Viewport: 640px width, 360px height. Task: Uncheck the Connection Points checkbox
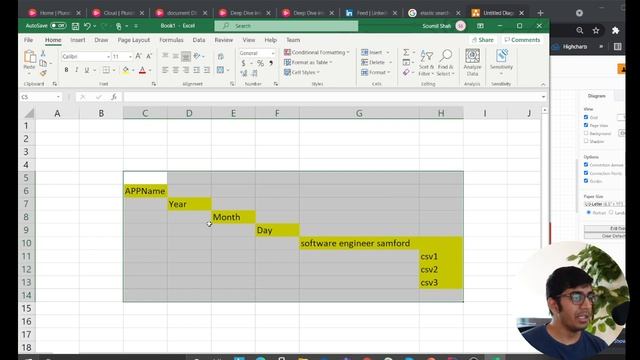coord(586,173)
